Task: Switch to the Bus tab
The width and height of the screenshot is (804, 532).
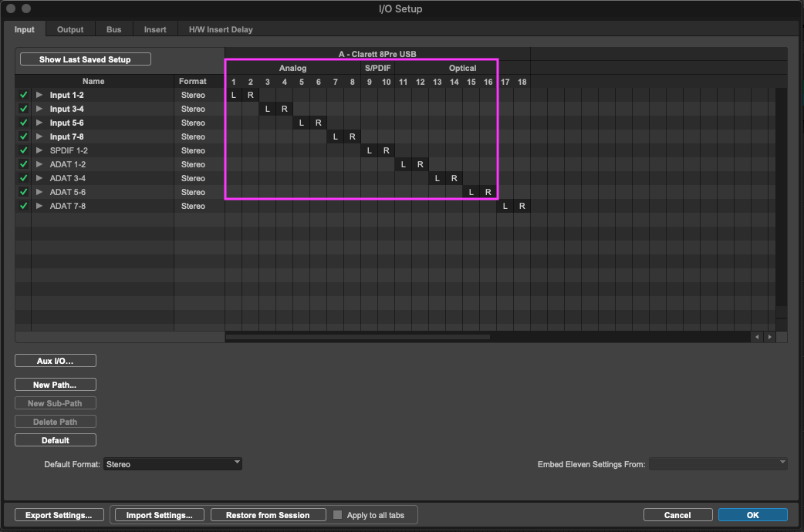Action: (114, 29)
